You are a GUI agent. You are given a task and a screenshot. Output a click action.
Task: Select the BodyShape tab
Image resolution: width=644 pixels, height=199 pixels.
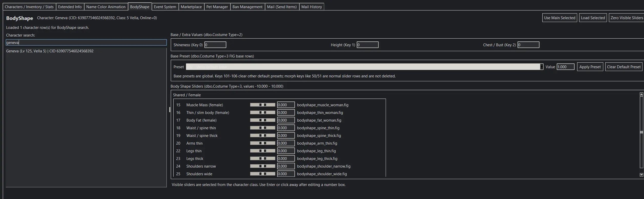point(140,7)
